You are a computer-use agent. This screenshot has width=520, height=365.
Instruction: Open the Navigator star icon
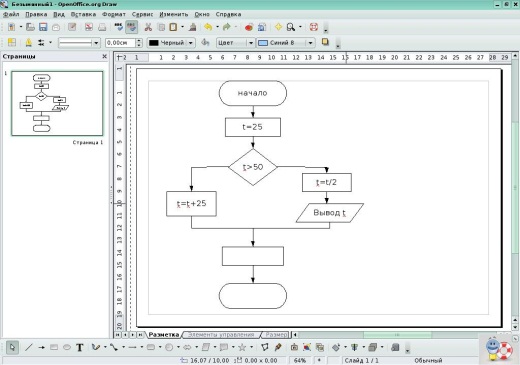click(278, 27)
